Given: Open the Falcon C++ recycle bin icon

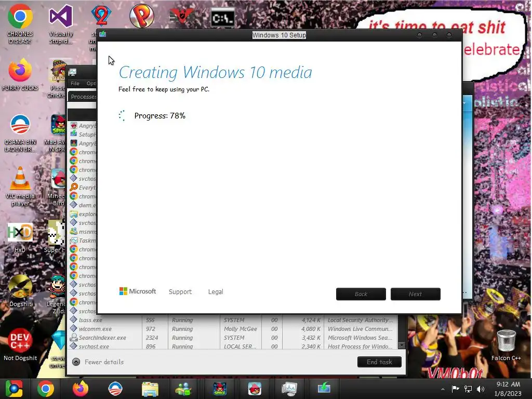Looking at the screenshot, I should [506, 345].
